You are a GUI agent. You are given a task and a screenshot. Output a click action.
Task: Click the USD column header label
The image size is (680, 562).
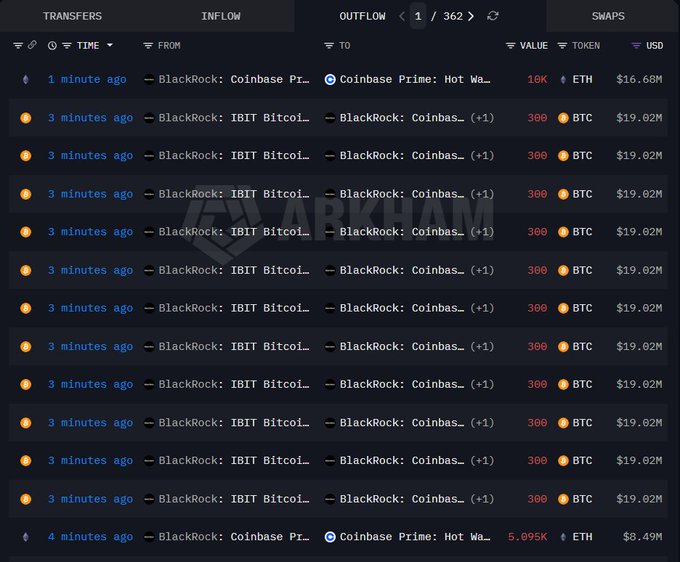[654, 46]
